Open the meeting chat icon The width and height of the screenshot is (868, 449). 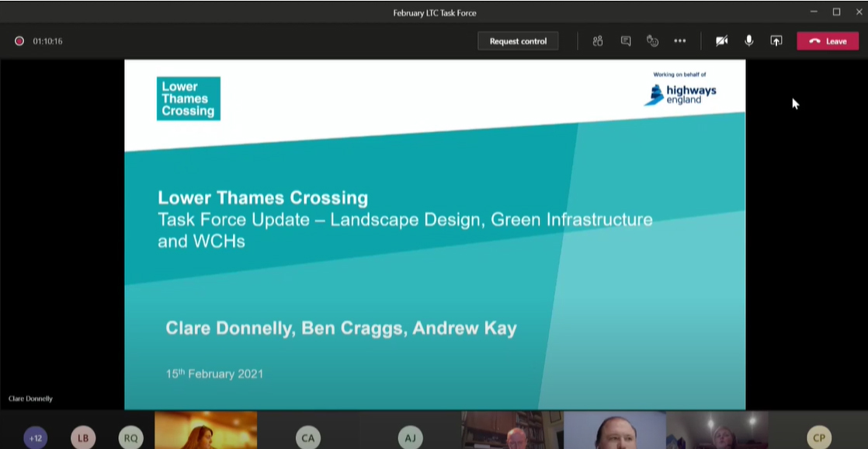click(x=626, y=41)
